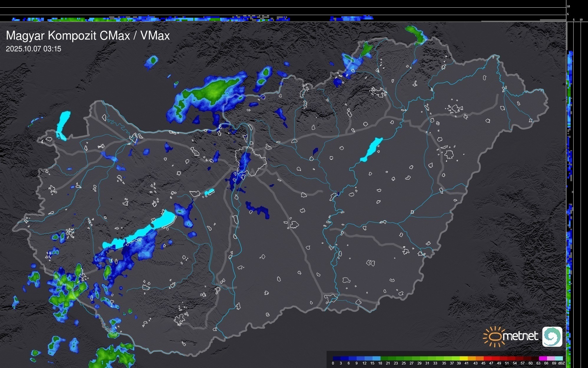588x368 pixels.
Task: Click blue echo in top horizontal cross-section strip
Action: (351, 19)
